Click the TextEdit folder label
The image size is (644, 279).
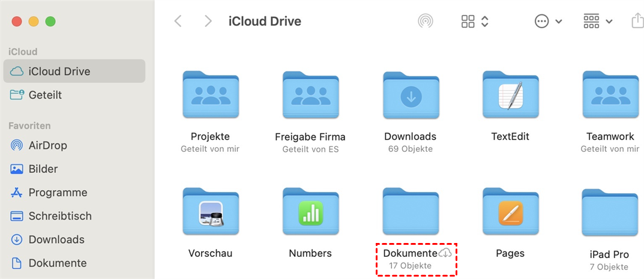(511, 136)
